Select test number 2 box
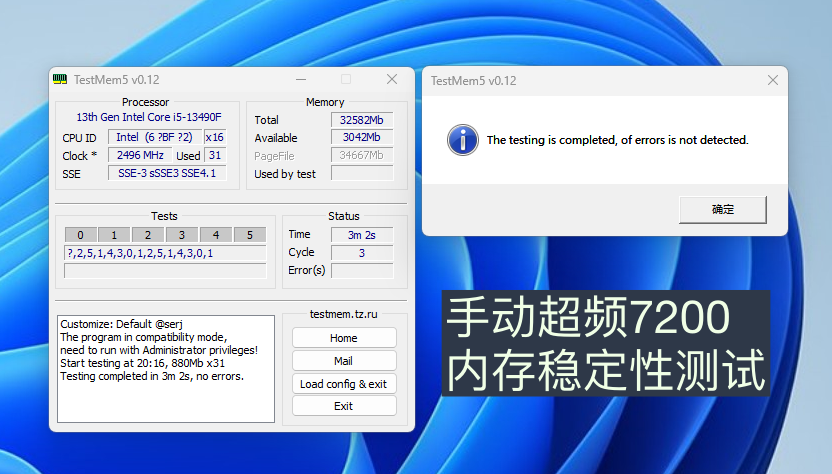832x474 pixels. [x=148, y=235]
